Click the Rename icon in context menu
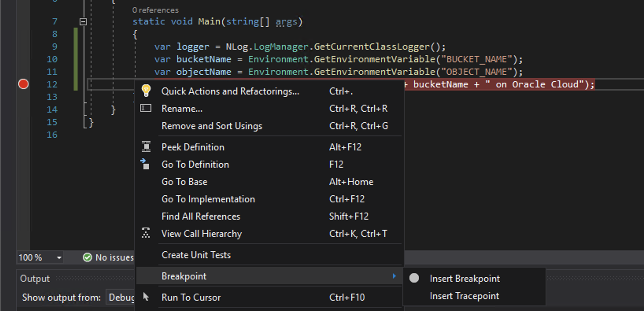Viewport: 644px width, 311px height. point(146,108)
